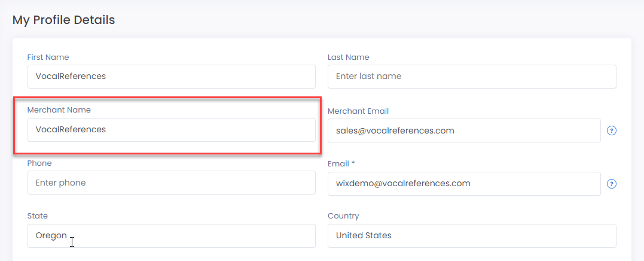Click the 'Merchant Name' label text
644x261 pixels.
pos(59,110)
